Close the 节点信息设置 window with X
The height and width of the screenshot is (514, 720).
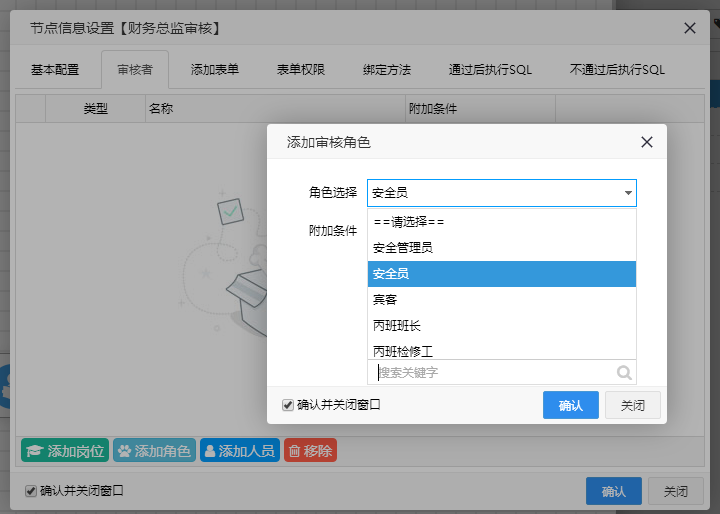tap(689, 28)
